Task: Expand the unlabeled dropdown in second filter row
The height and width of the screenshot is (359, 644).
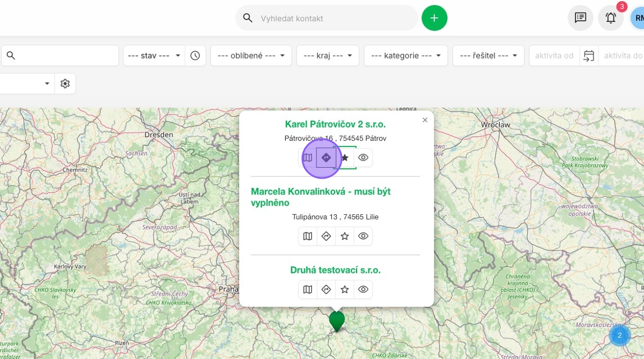Action: [x=27, y=83]
